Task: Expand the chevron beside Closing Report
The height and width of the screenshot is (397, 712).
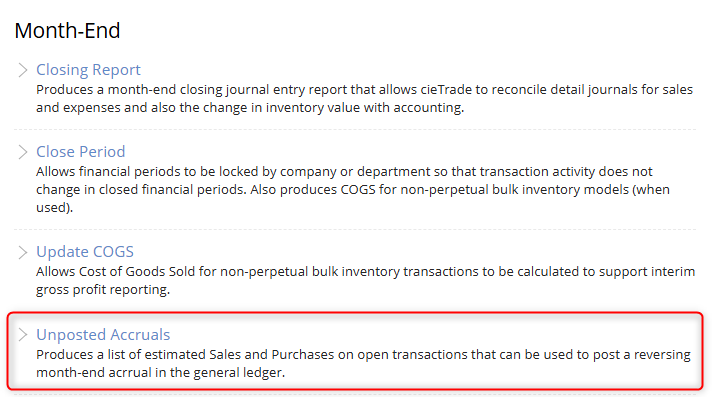Action: point(23,69)
